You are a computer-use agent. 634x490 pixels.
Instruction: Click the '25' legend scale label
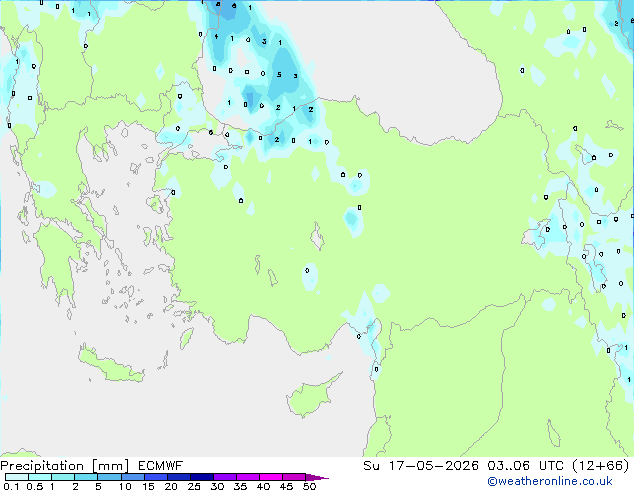tap(194, 486)
